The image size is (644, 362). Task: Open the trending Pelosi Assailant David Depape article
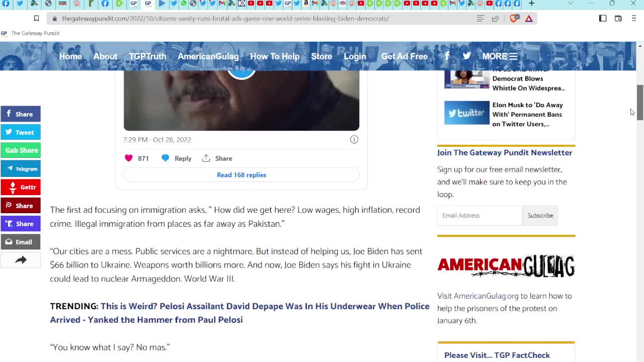pos(239,313)
